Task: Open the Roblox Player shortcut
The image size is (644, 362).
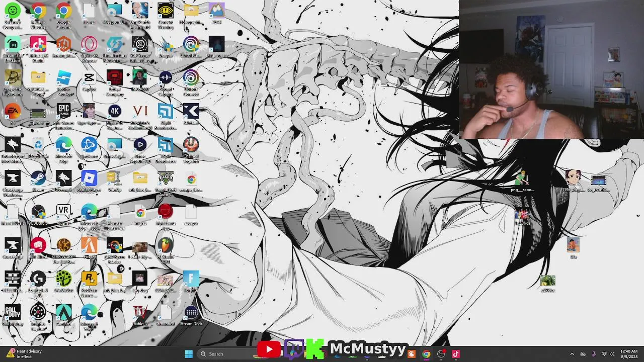Action: pos(89,181)
